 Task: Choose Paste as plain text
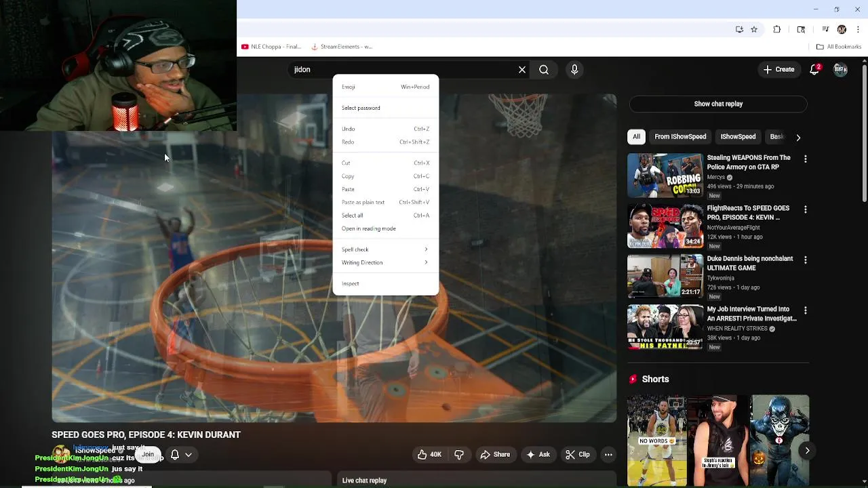(x=385, y=202)
